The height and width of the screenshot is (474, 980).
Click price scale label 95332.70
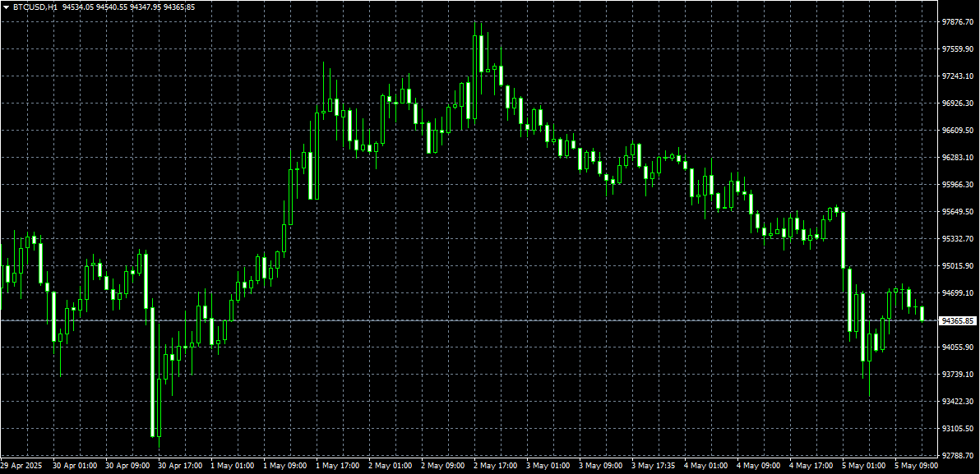958,239
